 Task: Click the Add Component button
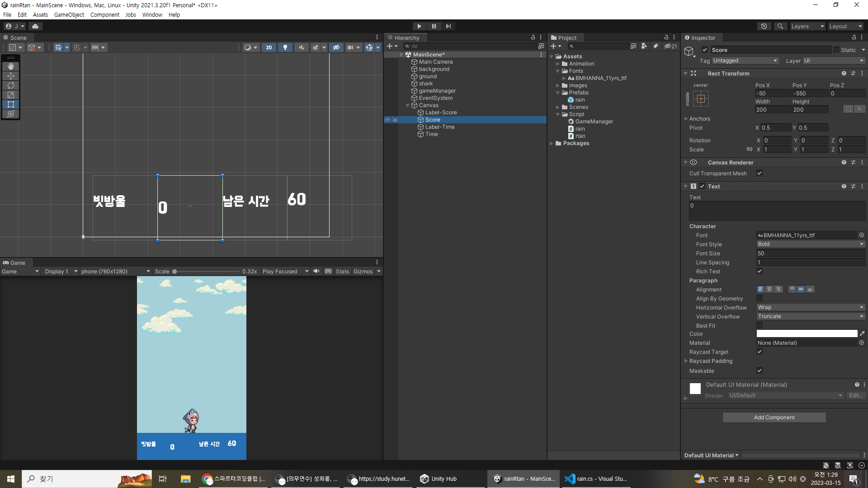(774, 418)
